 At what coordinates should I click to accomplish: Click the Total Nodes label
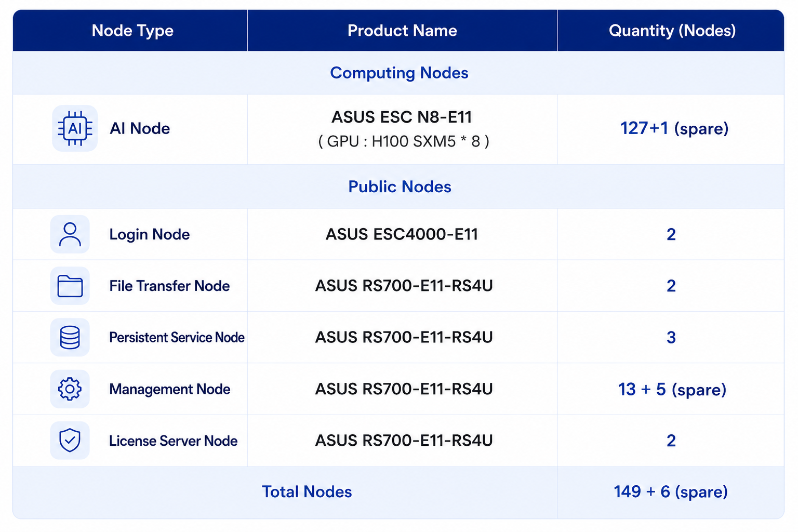[x=307, y=491]
